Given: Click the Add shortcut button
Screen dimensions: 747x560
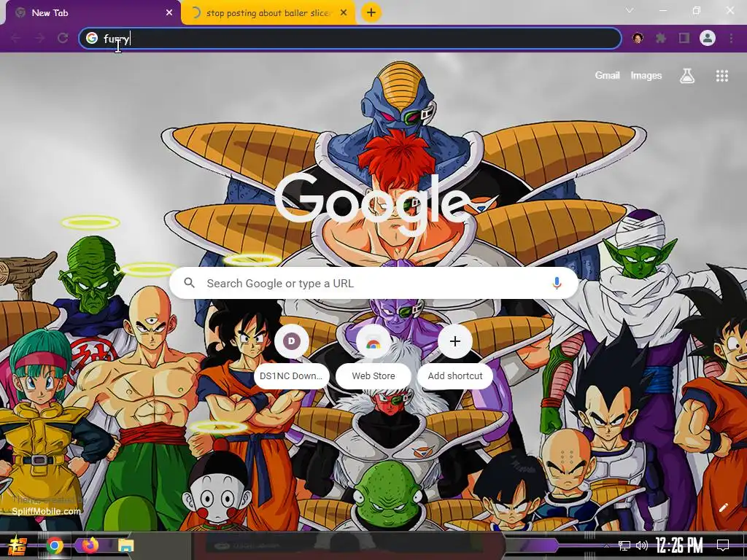Looking at the screenshot, I should [454, 357].
